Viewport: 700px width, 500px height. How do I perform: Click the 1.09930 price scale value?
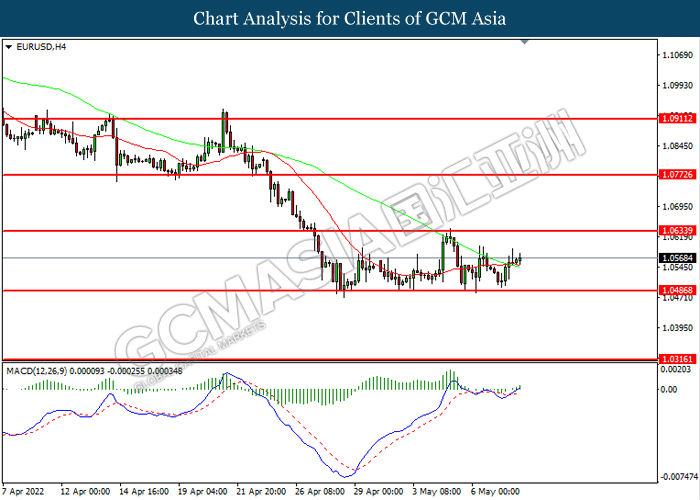point(678,85)
